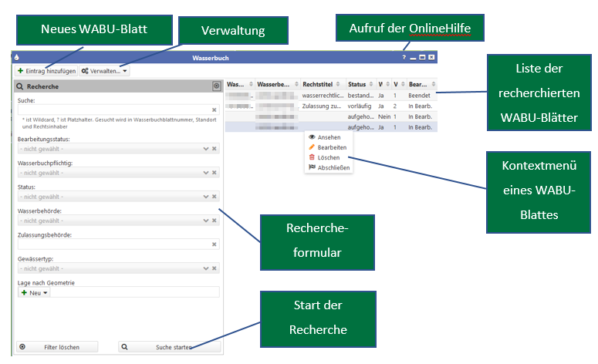Click the online help question mark icon
This screenshot has width=598, height=364.
pos(404,58)
